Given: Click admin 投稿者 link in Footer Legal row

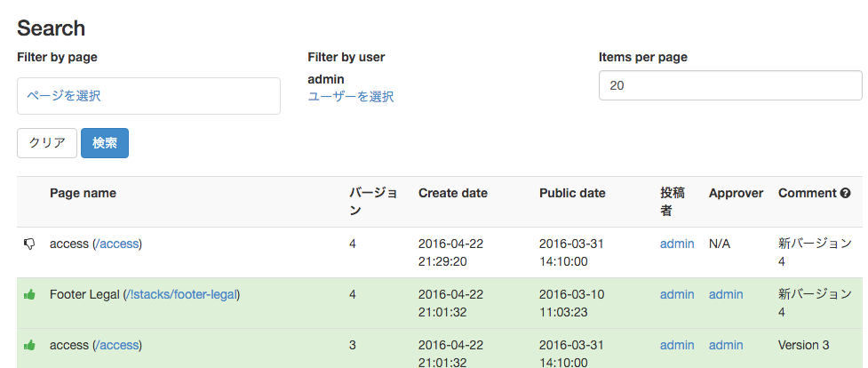Looking at the screenshot, I should [677, 295].
